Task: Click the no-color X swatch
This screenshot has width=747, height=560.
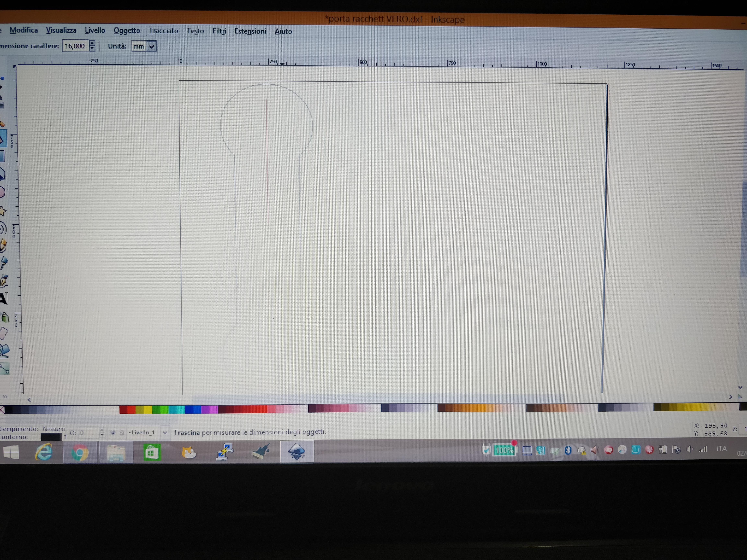Action: click(2, 410)
